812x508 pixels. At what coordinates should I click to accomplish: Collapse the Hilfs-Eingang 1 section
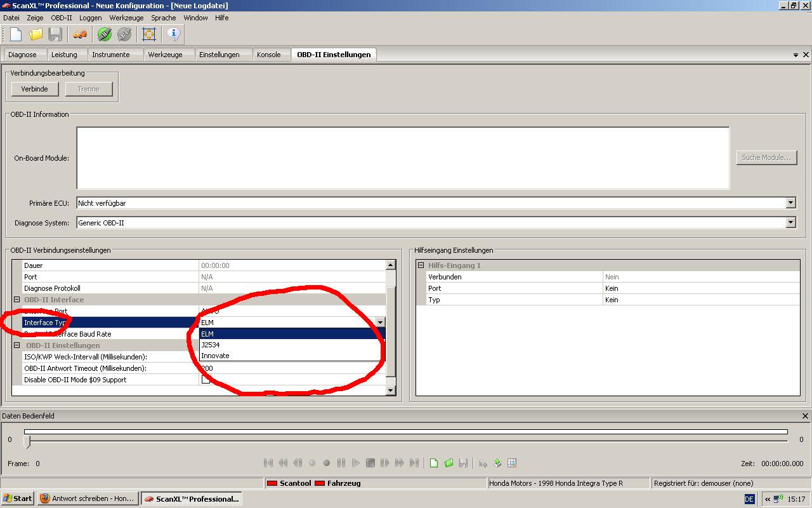pos(421,265)
